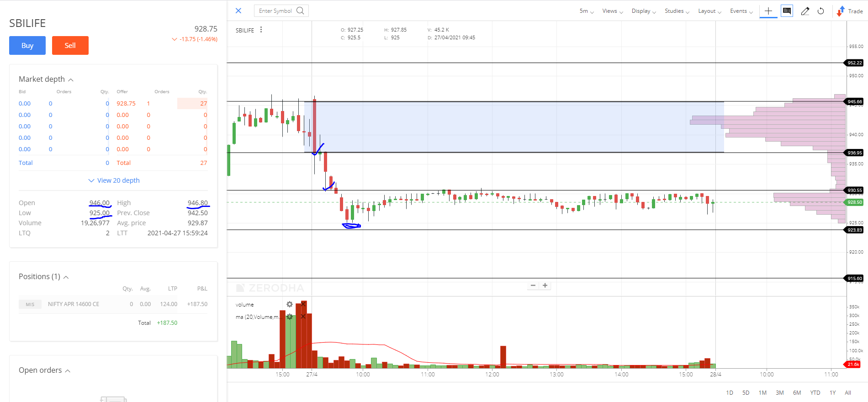This screenshot has height=402, width=868.
Task: Click the 923.83 price line label
Action: [x=854, y=230]
